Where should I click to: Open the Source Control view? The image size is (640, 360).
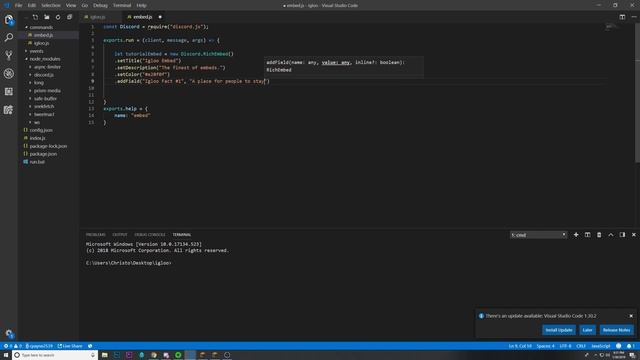click(x=9, y=55)
